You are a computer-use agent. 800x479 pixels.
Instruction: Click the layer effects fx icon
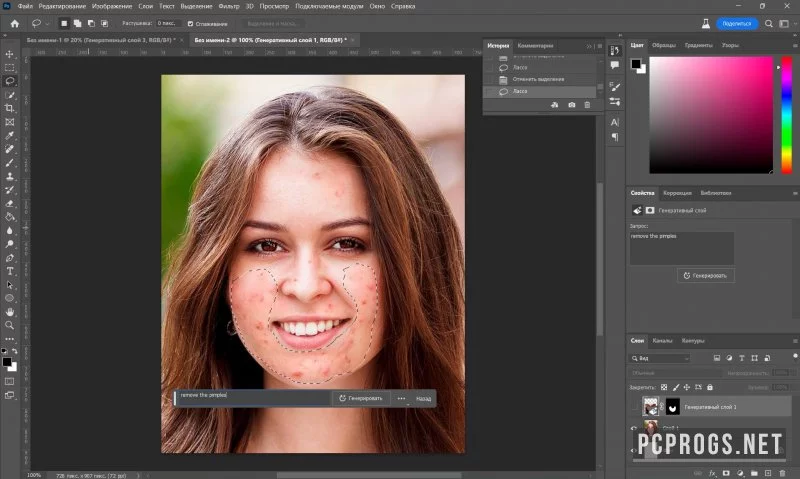pos(712,473)
